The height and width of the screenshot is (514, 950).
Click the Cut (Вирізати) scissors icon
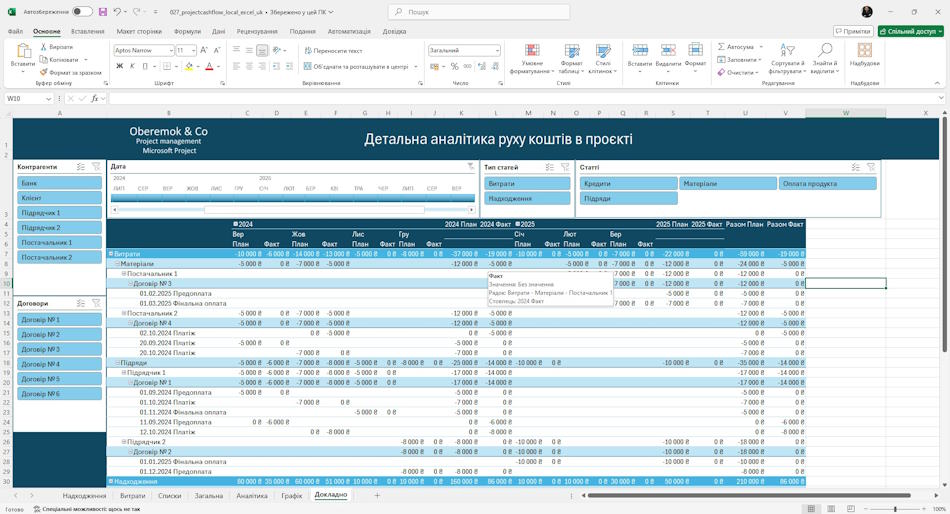coord(44,47)
